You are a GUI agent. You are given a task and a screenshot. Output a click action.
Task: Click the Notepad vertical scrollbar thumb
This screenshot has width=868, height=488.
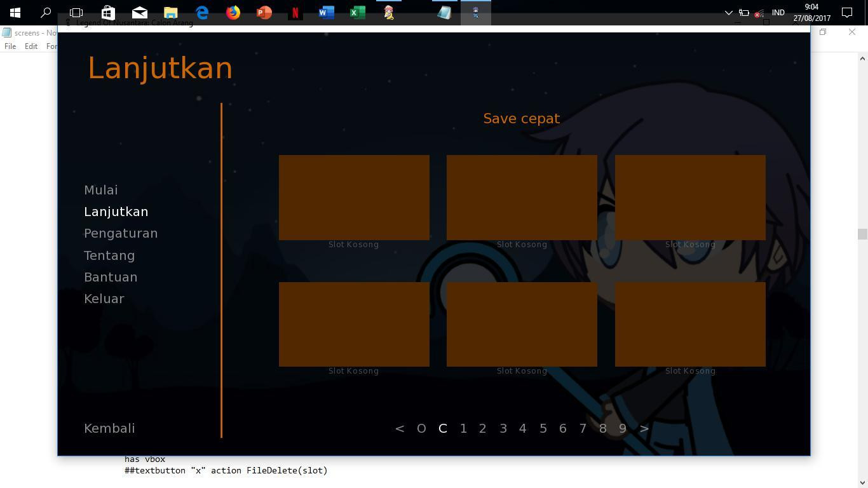point(862,234)
